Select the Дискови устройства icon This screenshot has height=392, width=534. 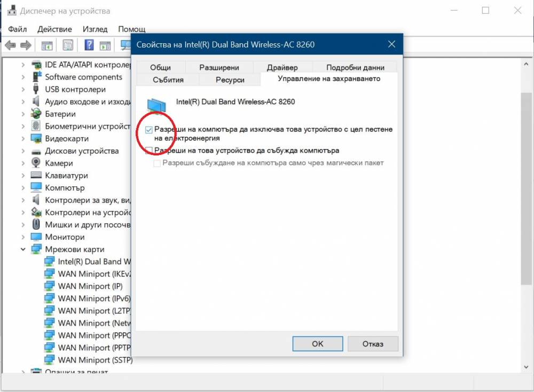[x=36, y=152]
